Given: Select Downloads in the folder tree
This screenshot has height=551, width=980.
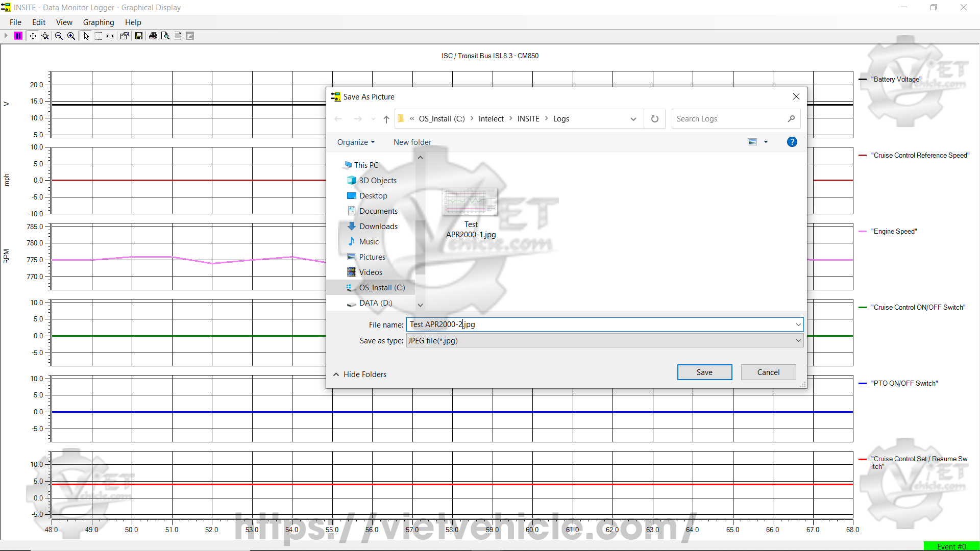Looking at the screenshot, I should click(x=378, y=227).
